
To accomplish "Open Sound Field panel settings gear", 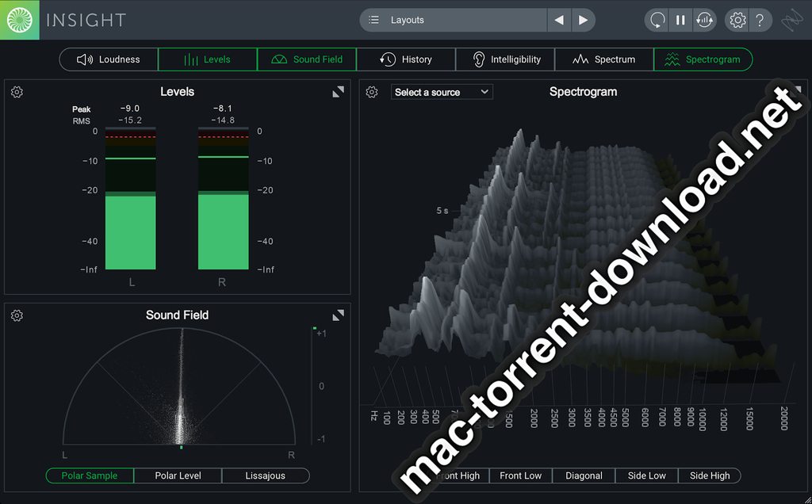I will tap(17, 315).
